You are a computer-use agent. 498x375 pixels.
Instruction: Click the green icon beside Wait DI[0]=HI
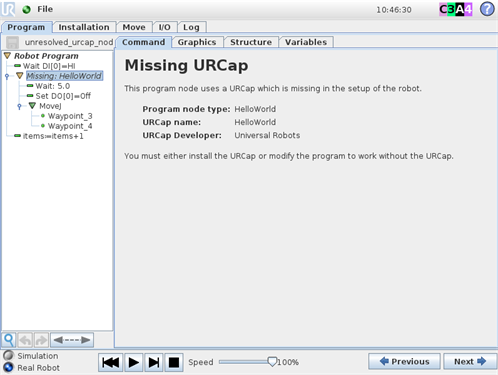click(x=17, y=66)
